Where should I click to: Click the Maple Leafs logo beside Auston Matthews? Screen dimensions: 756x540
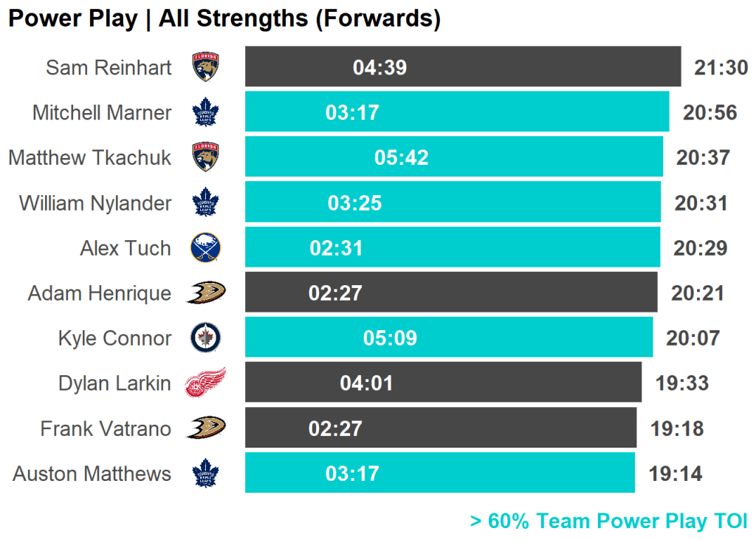tap(206, 473)
